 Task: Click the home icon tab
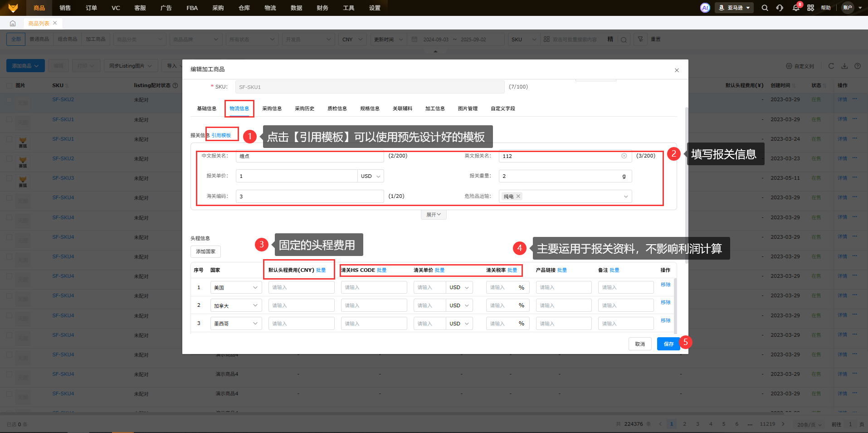[x=13, y=23]
